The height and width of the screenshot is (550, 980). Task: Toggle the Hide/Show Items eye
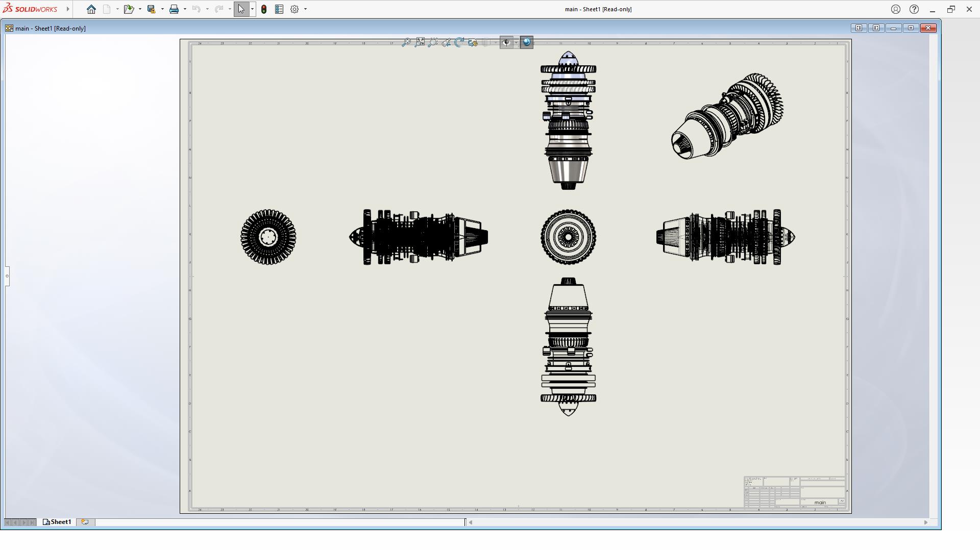point(506,42)
